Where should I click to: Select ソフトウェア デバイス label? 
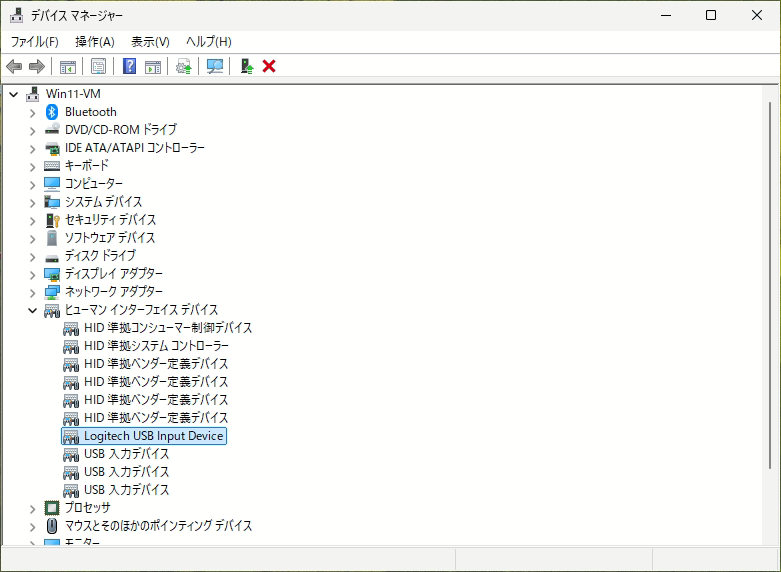click(110, 238)
